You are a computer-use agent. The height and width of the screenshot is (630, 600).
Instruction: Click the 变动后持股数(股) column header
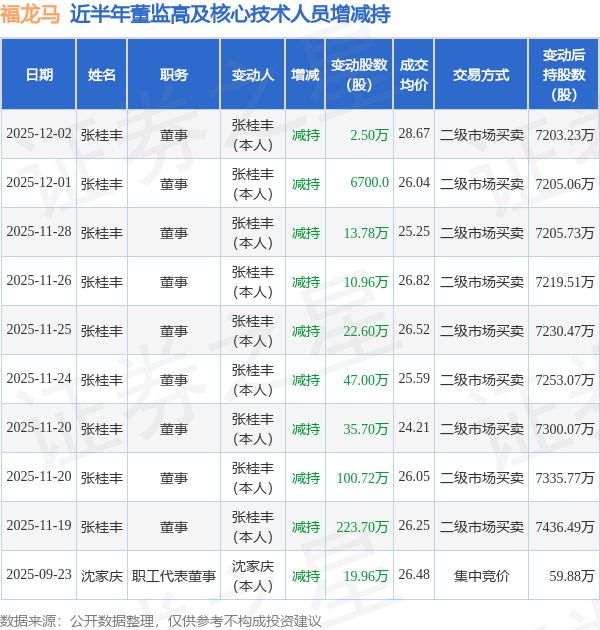click(564, 75)
